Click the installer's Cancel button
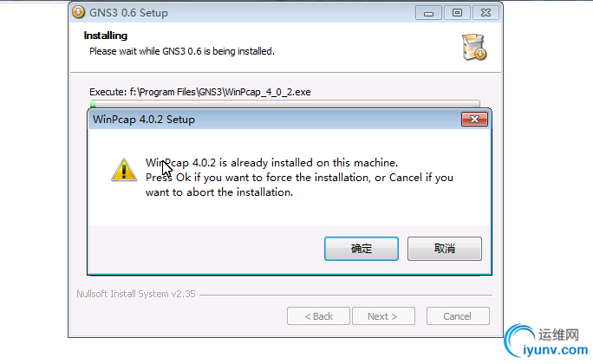This screenshot has height=364, width=593. click(x=457, y=316)
